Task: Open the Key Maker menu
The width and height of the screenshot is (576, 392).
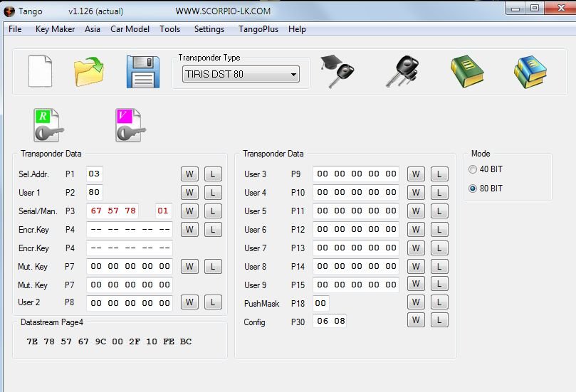Action: 55,29
